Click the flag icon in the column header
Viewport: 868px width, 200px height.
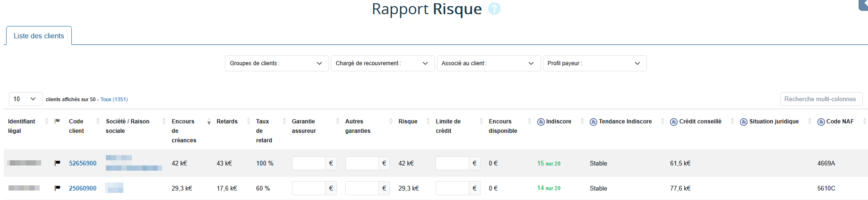pyautogui.click(x=57, y=122)
